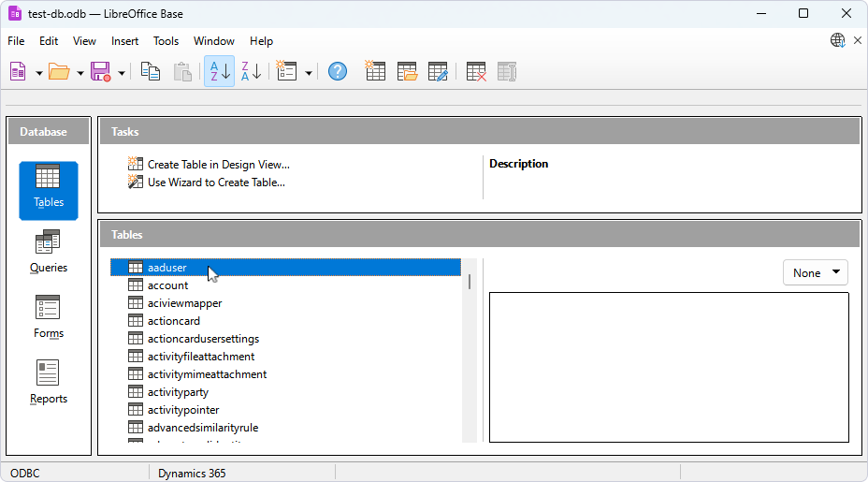Switch to Forms in the Database pane
The height and width of the screenshot is (482, 868).
(x=49, y=317)
